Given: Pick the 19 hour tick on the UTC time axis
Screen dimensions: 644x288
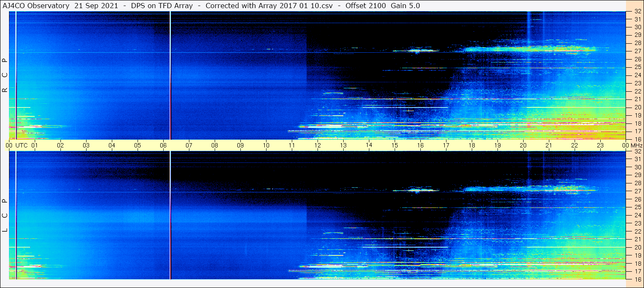Looking at the screenshot, I should (497, 145).
